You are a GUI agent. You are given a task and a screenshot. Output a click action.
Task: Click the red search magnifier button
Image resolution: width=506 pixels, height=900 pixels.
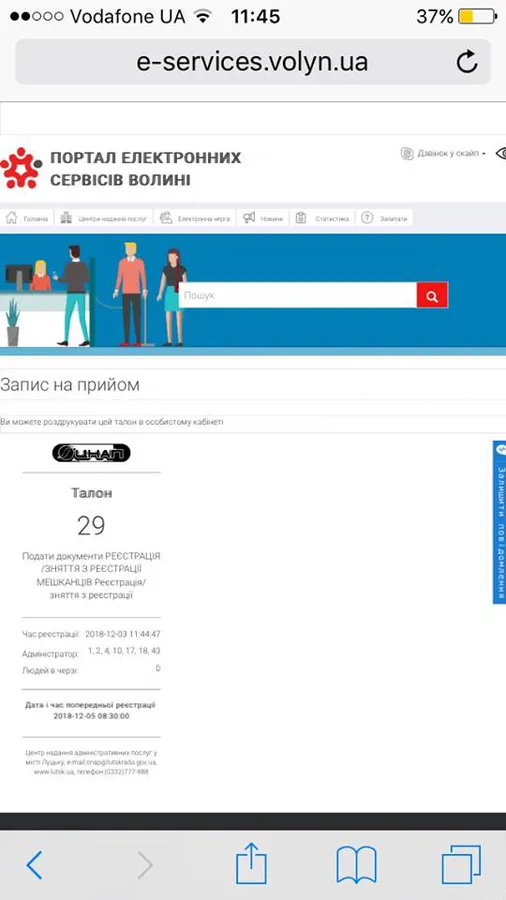click(x=432, y=296)
